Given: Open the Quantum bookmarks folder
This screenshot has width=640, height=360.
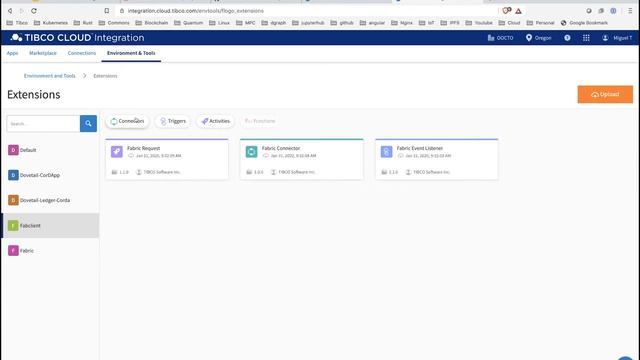Looking at the screenshot, I should point(189,23).
